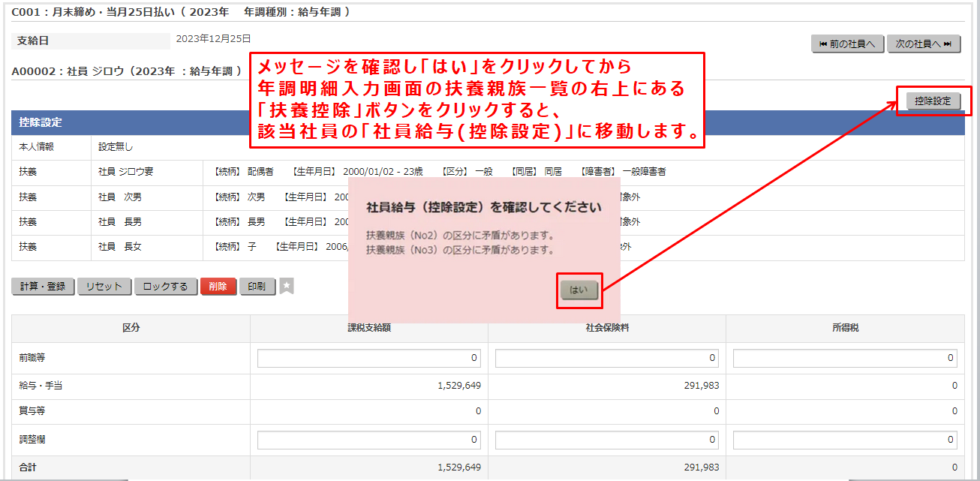Open the 控除設定 deduction settings button
Screen dimensions: 980x481
point(932,100)
